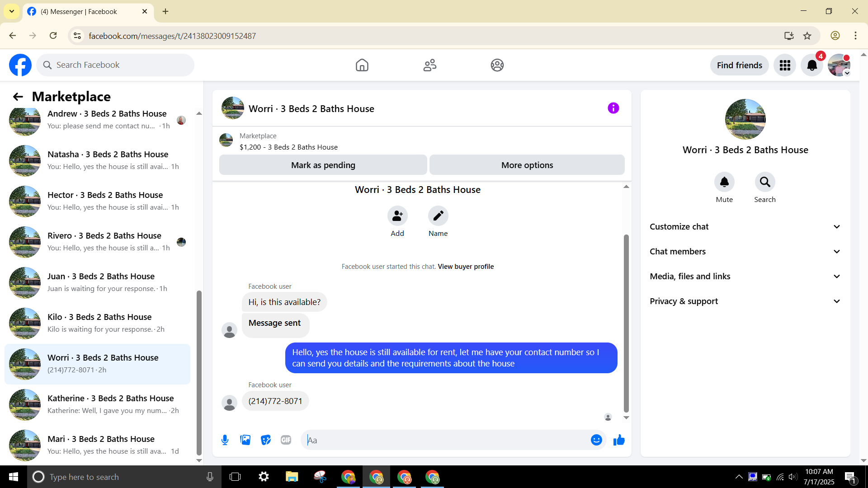This screenshot has height=488, width=868.
Task: Open the Windows Start menu
Action: click(14, 477)
